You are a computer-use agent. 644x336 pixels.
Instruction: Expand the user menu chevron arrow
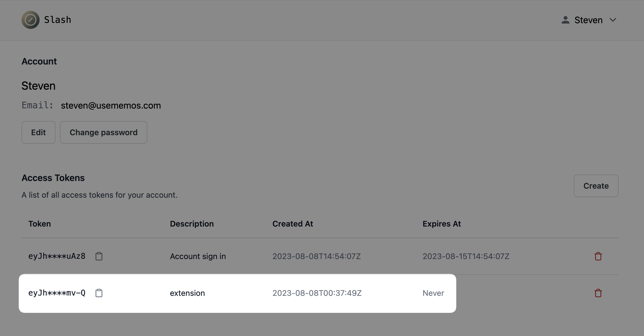click(613, 20)
